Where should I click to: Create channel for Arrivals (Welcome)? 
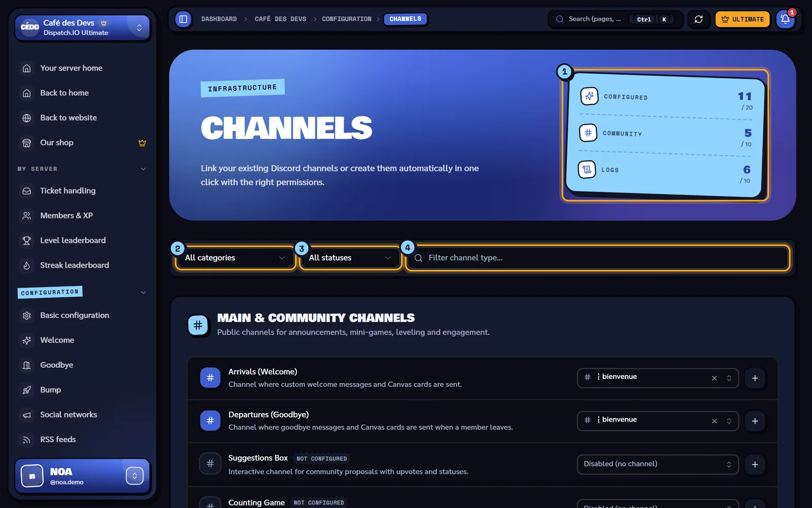point(755,378)
